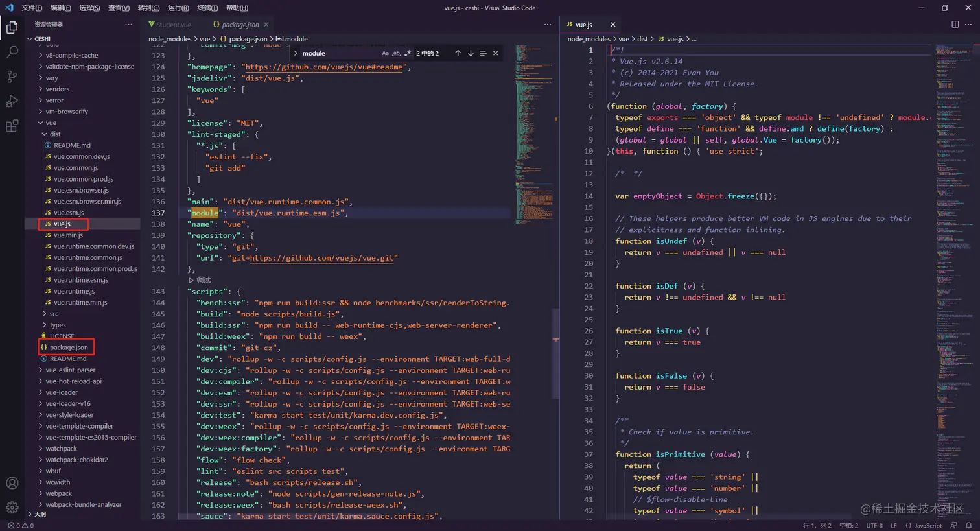Image resolution: width=980 pixels, height=531 pixels.
Task: Go to previous find match
Action: tap(458, 53)
